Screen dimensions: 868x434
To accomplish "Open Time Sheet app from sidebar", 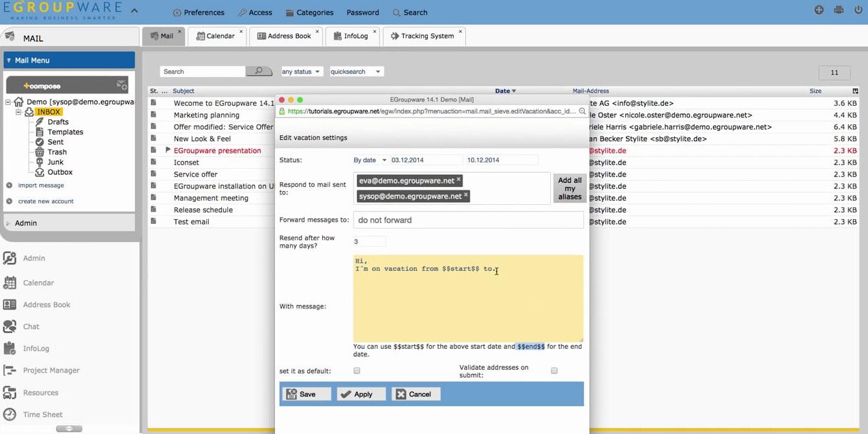I will (x=42, y=414).
